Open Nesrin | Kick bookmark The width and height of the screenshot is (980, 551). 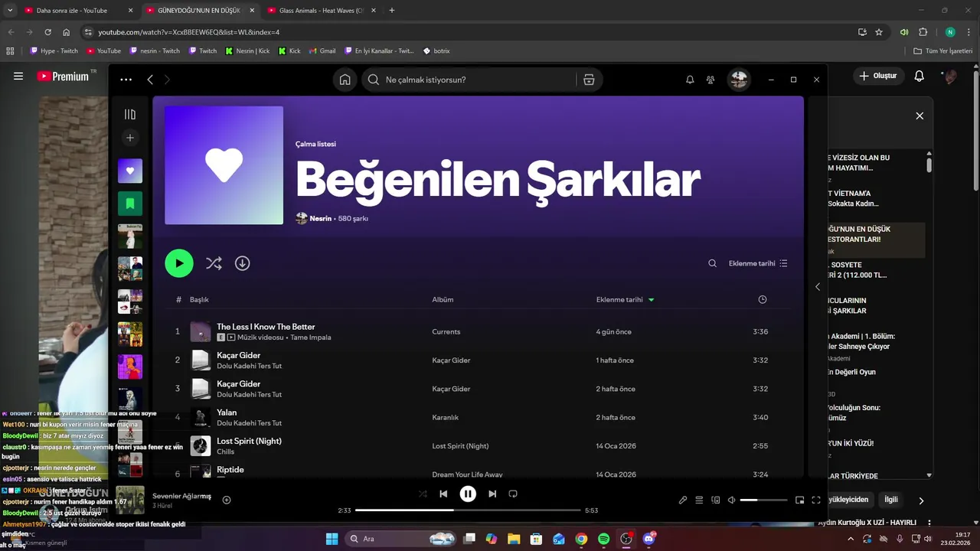click(247, 51)
